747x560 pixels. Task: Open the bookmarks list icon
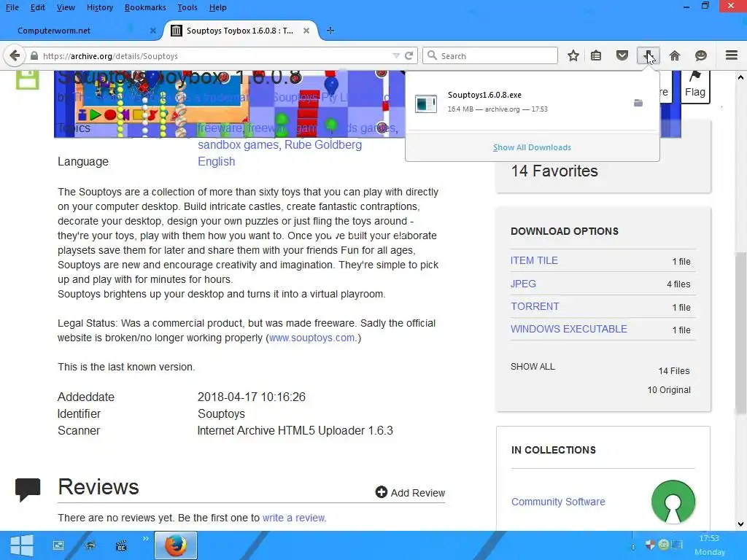(x=596, y=55)
